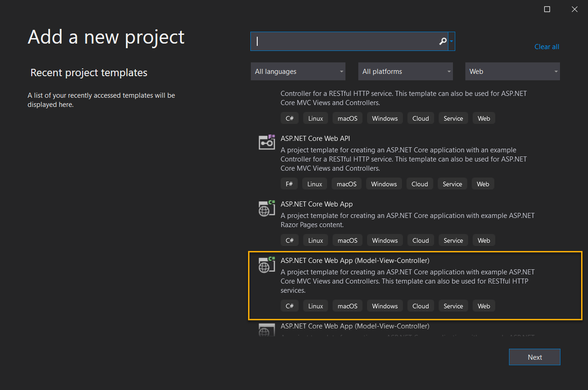Click Windows tag in highlighted MVC template
The height and width of the screenshot is (390, 588).
tap(385, 306)
